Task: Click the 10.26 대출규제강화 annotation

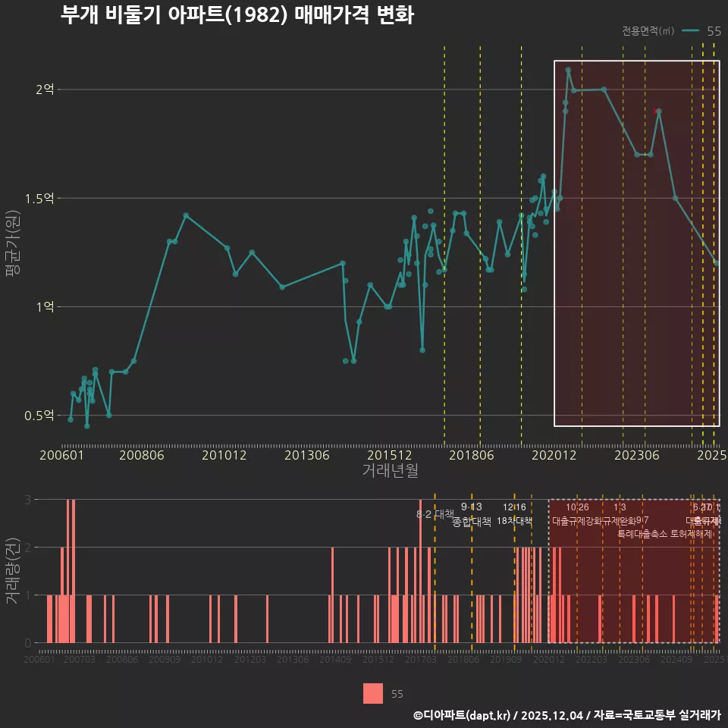Action: point(577,514)
